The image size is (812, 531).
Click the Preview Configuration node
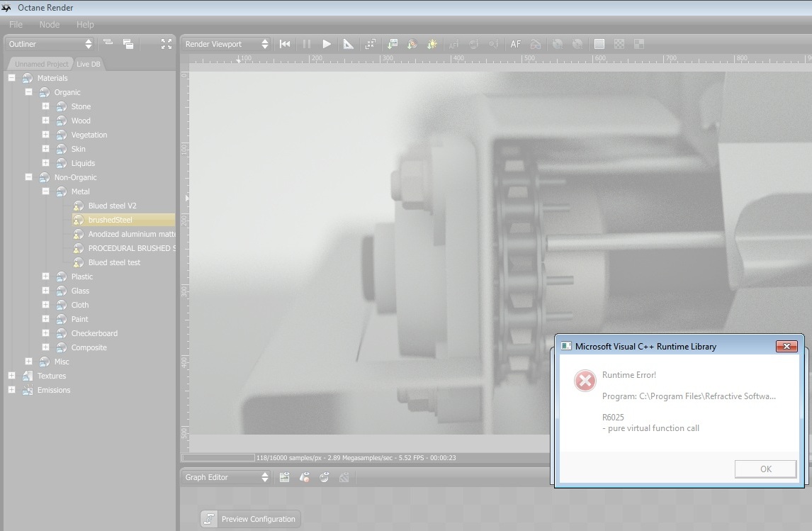point(251,519)
